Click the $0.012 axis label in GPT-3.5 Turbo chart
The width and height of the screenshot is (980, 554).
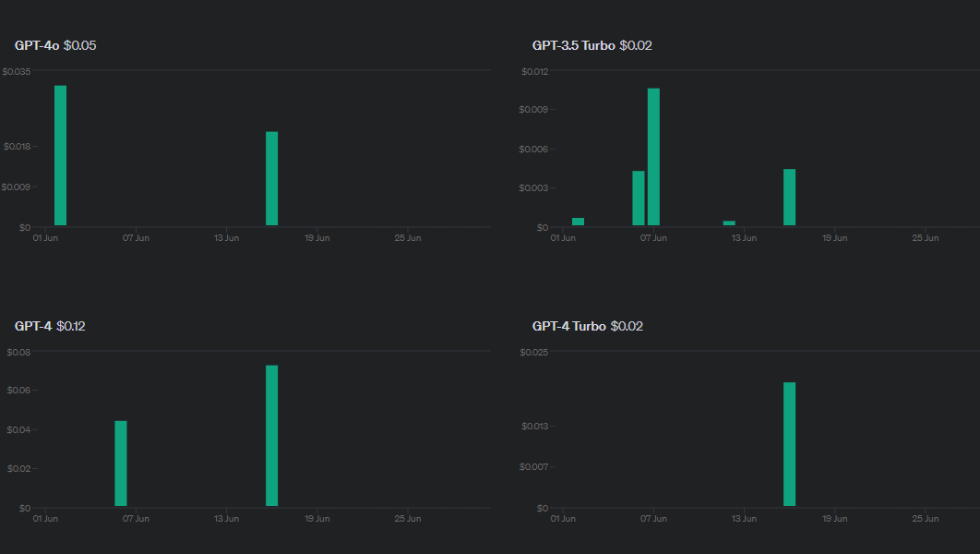[x=534, y=71]
